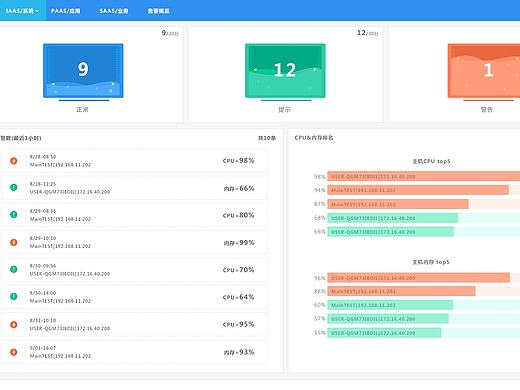Select the CPU 95% alert value
The height and width of the screenshot is (390, 520).
[238, 324]
